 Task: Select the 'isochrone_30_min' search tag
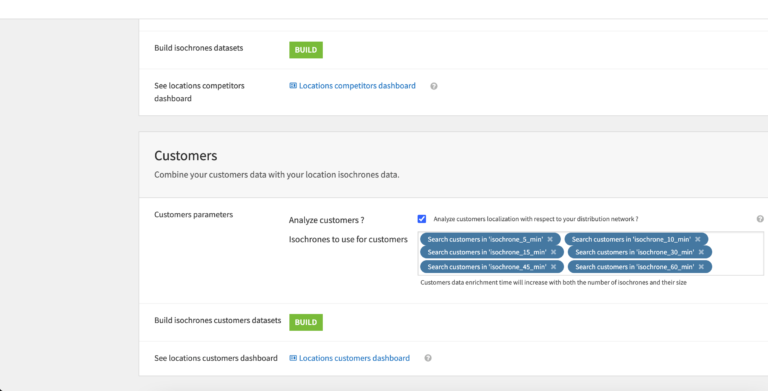point(634,252)
